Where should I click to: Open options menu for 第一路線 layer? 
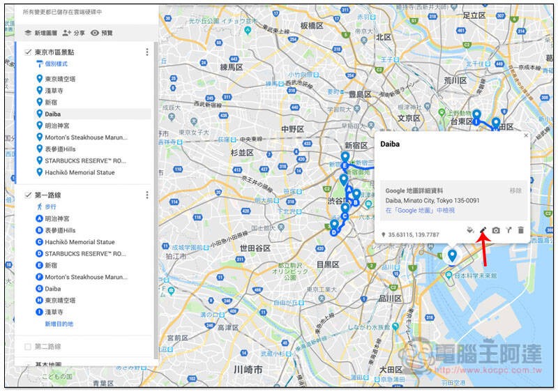pos(147,195)
